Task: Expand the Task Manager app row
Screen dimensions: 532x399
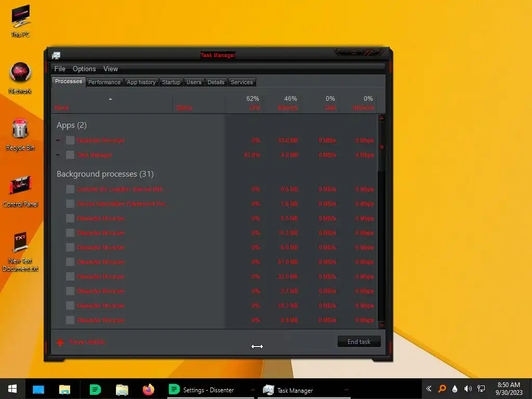Action: coord(58,155)
